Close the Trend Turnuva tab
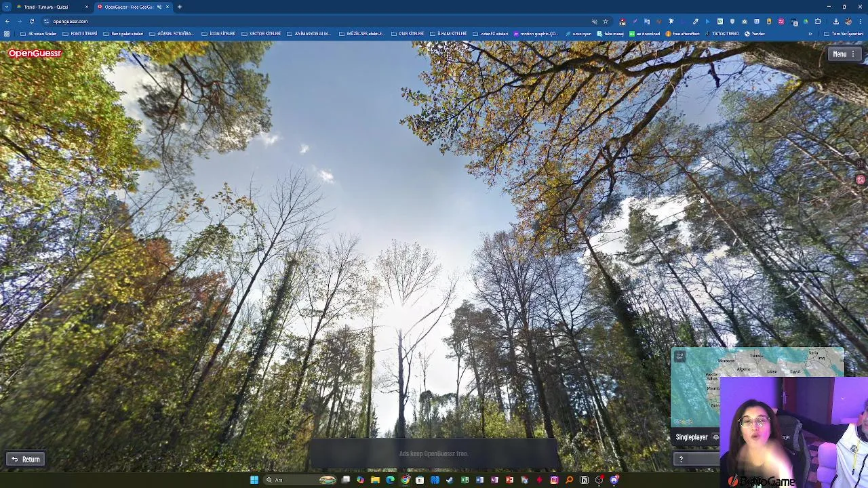Image resolution: width=868 pixels, height=488 pixels. [x=87, y=7]
